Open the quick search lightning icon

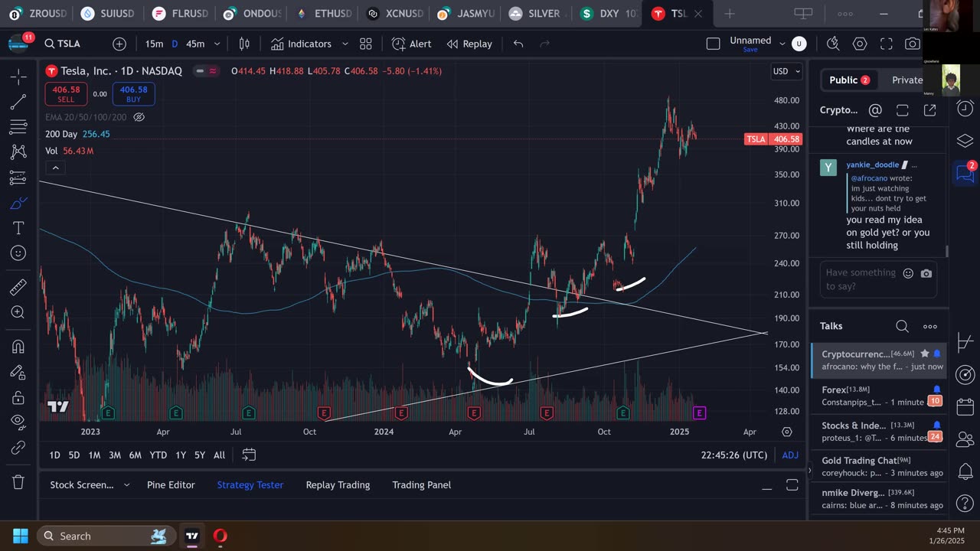click(833, 44)
